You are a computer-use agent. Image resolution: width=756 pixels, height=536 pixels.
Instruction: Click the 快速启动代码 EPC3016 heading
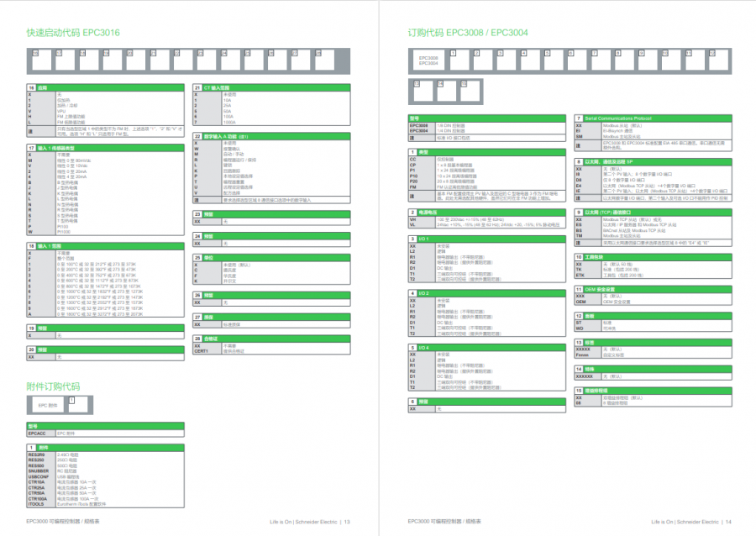pos(73,33)
